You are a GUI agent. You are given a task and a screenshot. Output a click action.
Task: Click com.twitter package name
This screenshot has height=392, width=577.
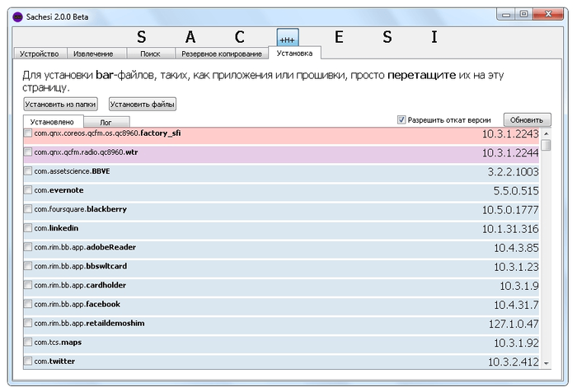(x=54, y=361)
